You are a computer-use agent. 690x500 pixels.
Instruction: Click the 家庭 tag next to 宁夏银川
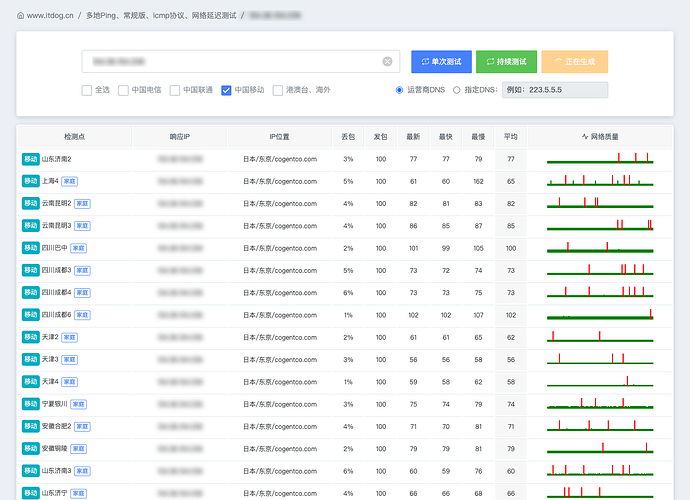tap(78, 404)
